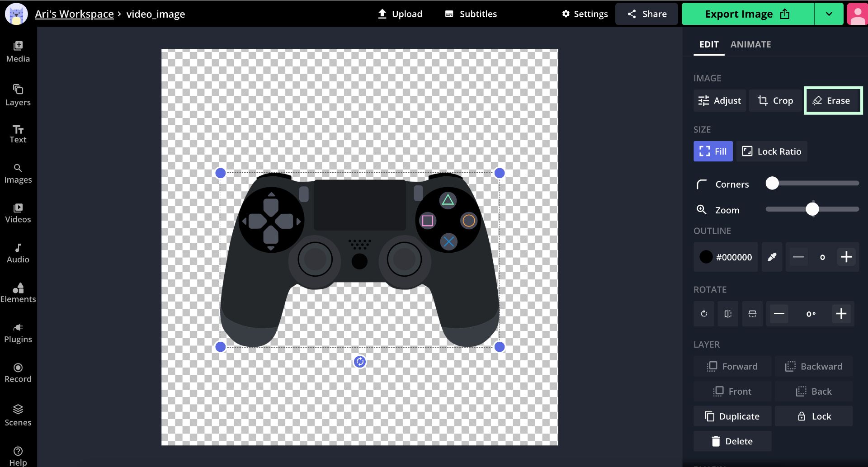Click the bottom-left resize handle
Screen dimensions: 868x467
221,347
